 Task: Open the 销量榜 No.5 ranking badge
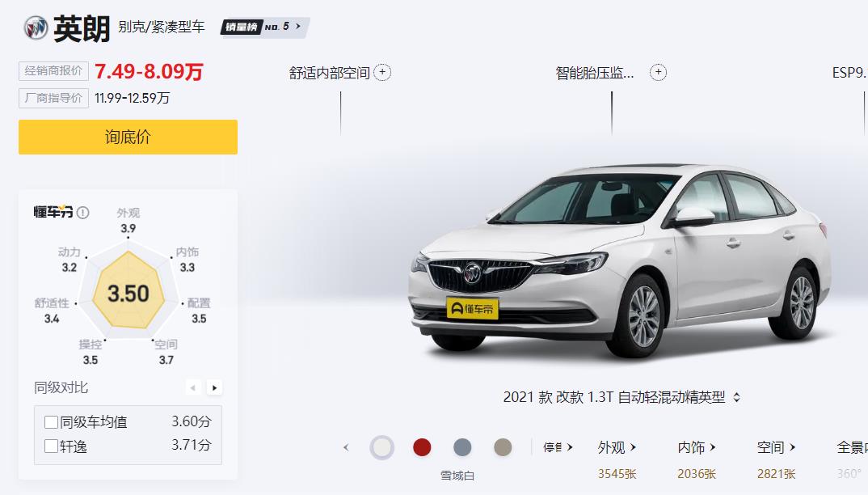click(264, 27)
